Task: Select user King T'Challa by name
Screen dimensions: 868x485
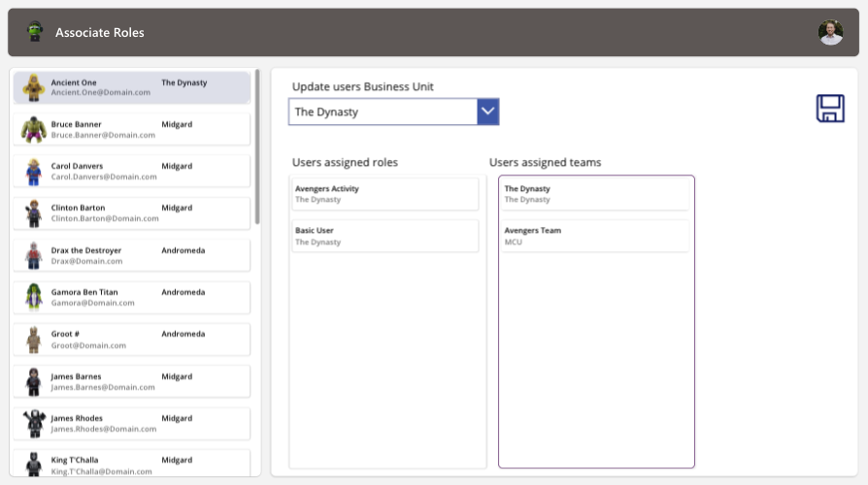Action: click(75, 460)
